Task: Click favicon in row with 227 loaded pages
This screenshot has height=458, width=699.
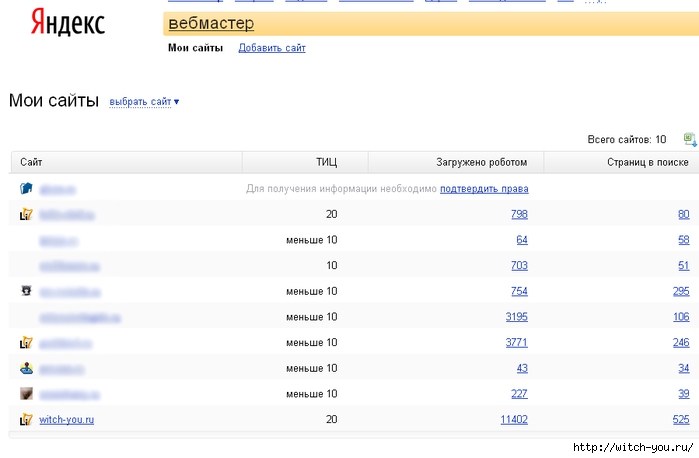Action: click(x=27, y=394)
